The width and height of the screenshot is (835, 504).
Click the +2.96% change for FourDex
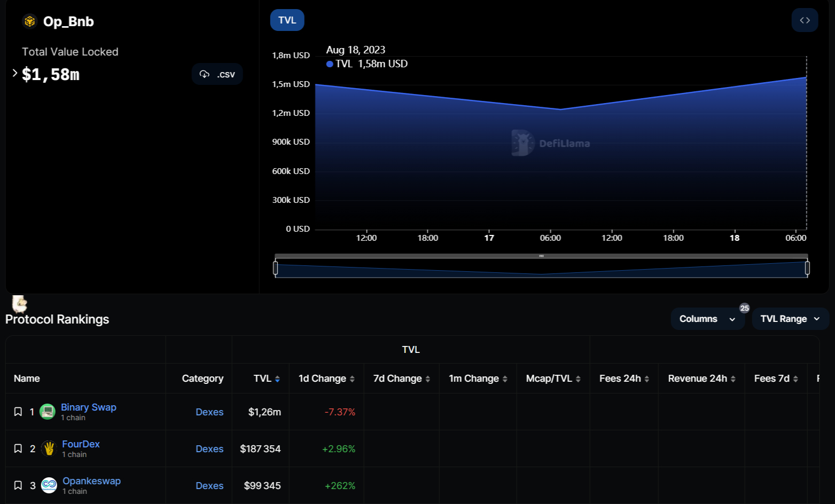coord(339,449)
